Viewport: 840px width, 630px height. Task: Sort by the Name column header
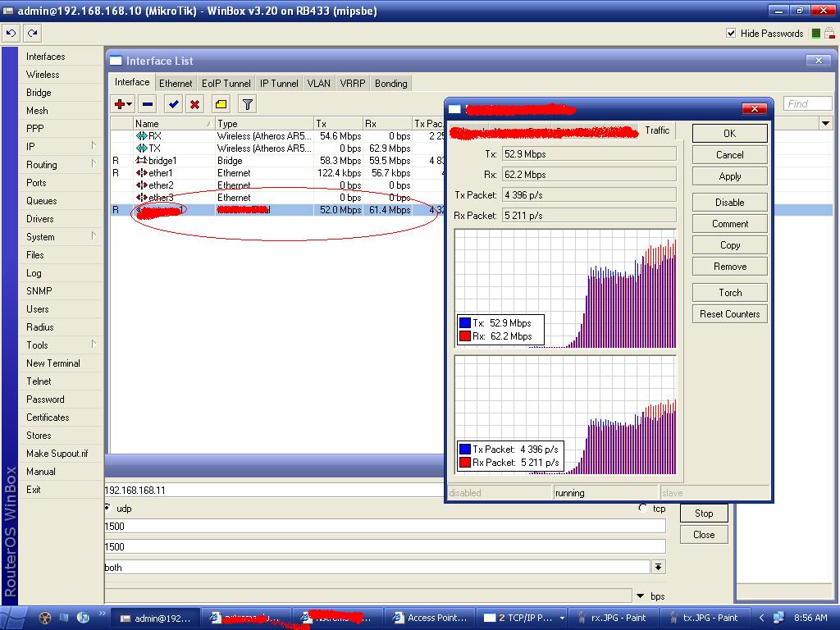174,124
